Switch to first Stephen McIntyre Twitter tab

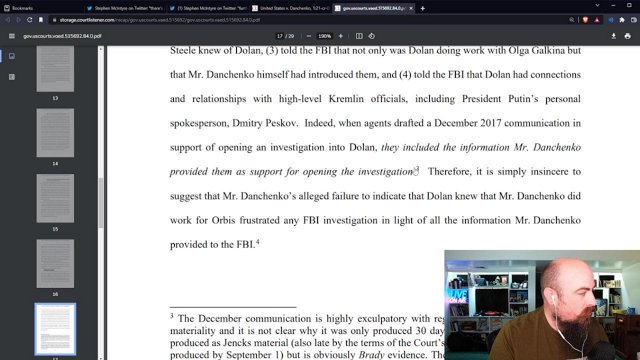(x=125, y=8)
